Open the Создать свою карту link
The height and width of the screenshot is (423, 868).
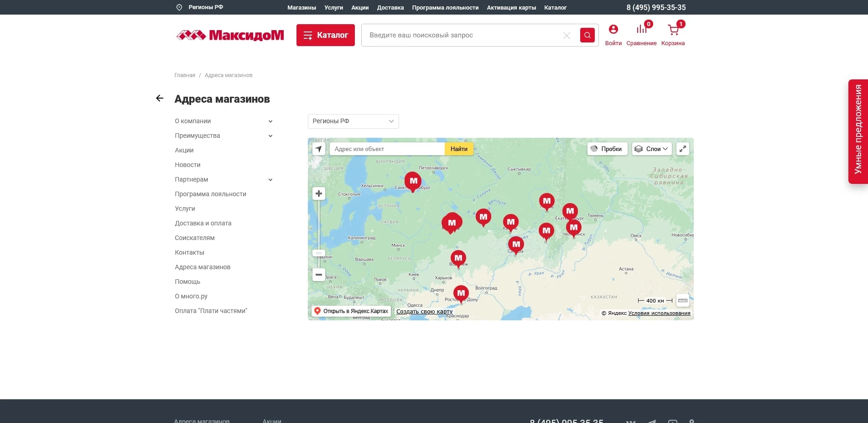coord(424,311)
